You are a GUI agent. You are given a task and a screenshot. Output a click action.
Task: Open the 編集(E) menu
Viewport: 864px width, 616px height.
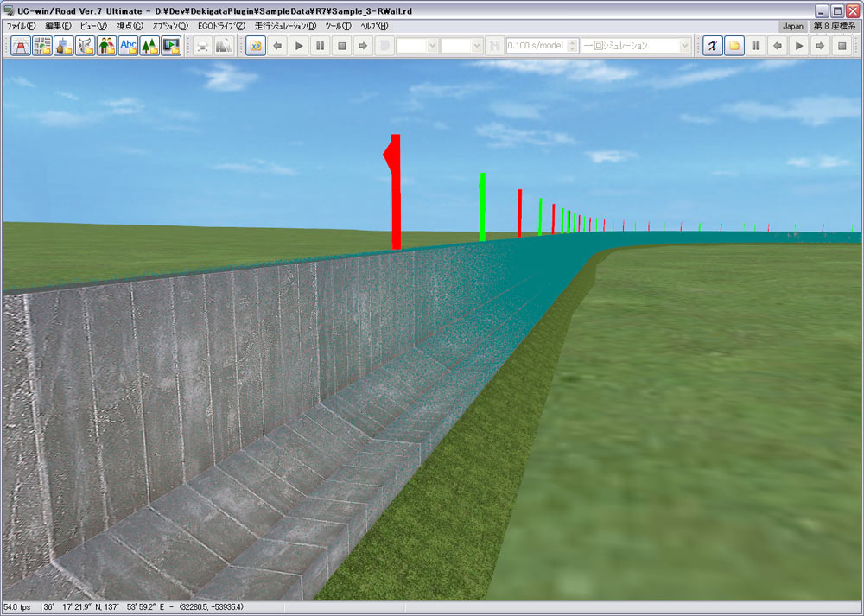pyautogui.click(x=58, y=26)
